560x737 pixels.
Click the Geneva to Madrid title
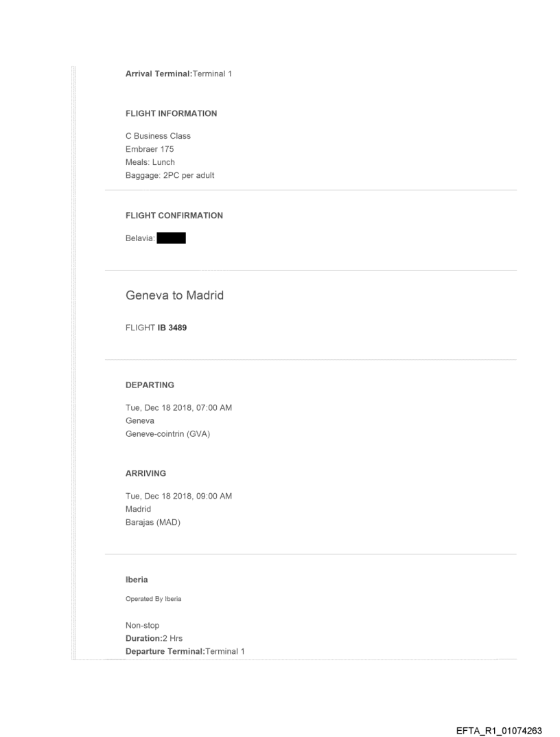tap(174, 295)
